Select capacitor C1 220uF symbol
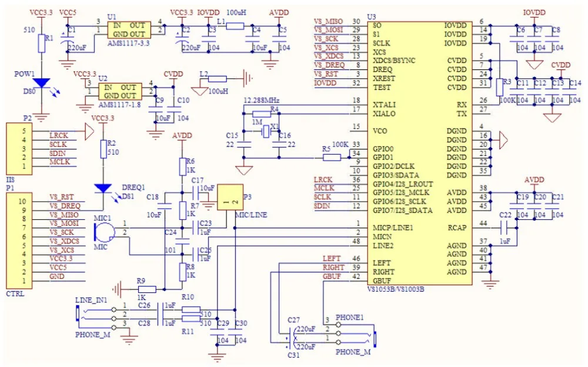Image resolution: width=588 pixels, height=367 pixels. pos(68,39)
